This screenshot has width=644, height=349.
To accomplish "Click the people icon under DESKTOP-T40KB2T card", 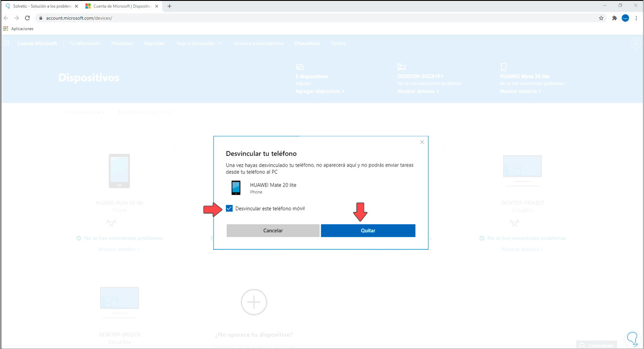I will pos(514,223).
